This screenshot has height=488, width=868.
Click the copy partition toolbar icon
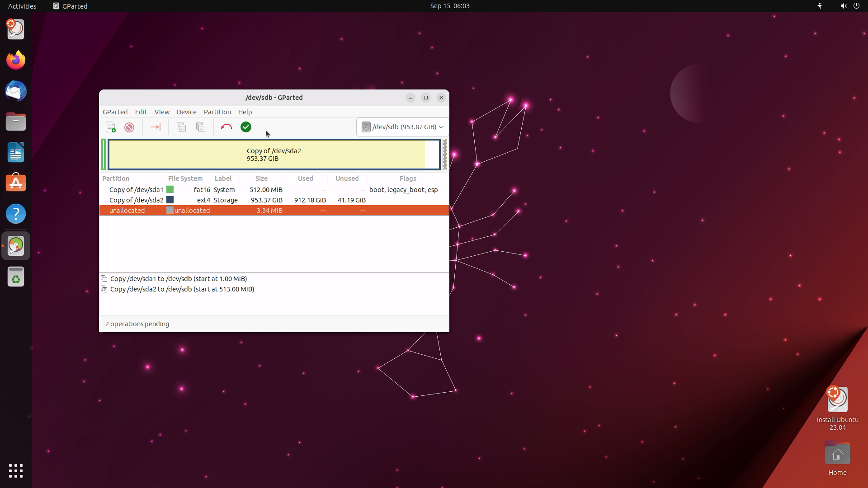point(181,127)
